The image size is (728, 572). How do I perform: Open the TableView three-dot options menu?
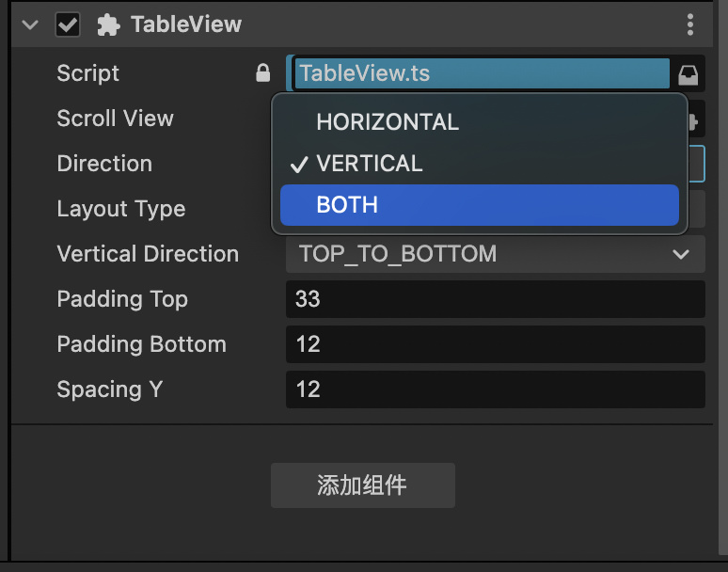pos(690,25)
